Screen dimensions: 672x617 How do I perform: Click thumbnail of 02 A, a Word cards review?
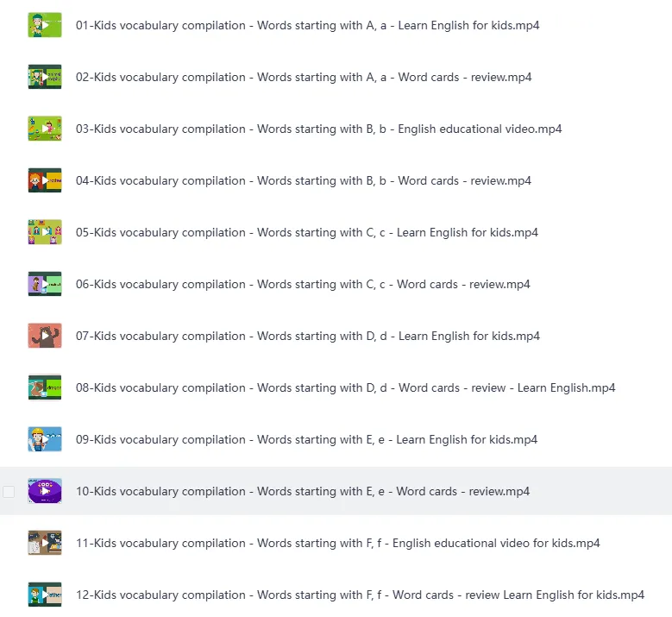(x=45, y=77)
